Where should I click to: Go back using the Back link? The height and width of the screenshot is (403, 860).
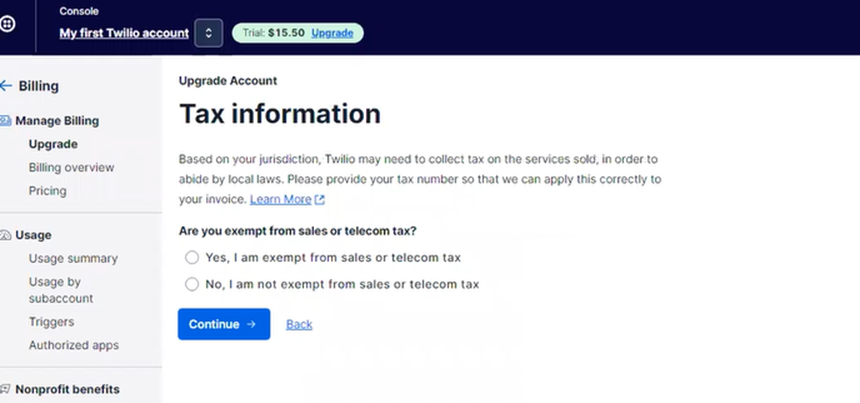point(299,325)
